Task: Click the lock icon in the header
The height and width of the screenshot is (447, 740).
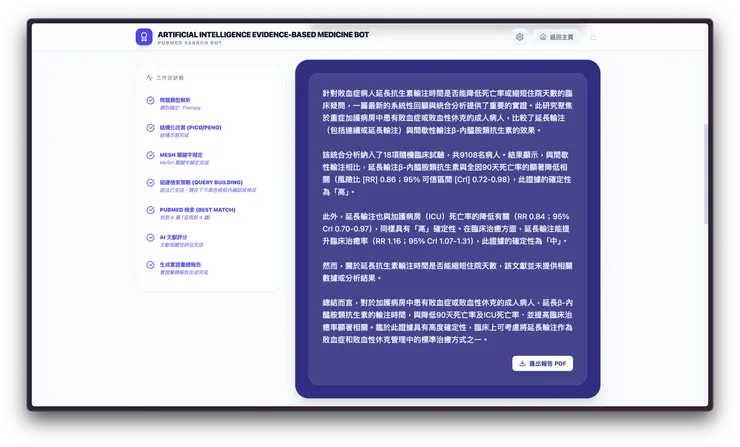Action: tap(593, 37)
